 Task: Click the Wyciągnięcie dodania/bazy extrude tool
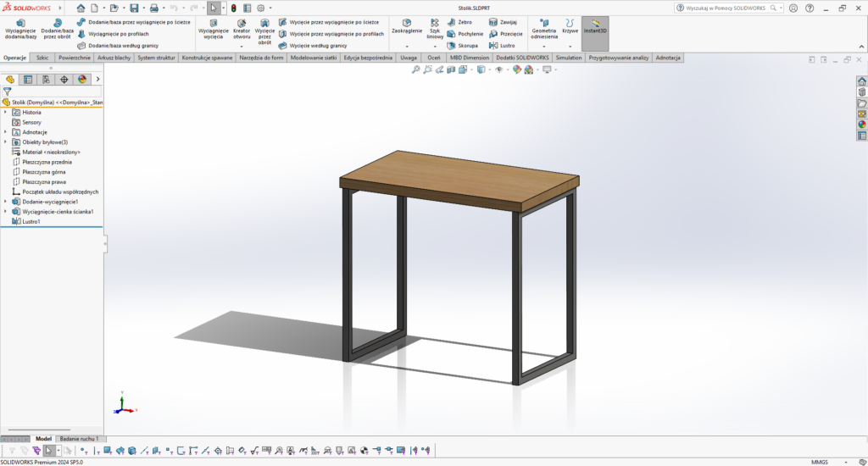pyautogui.click(x=20, y=30)
